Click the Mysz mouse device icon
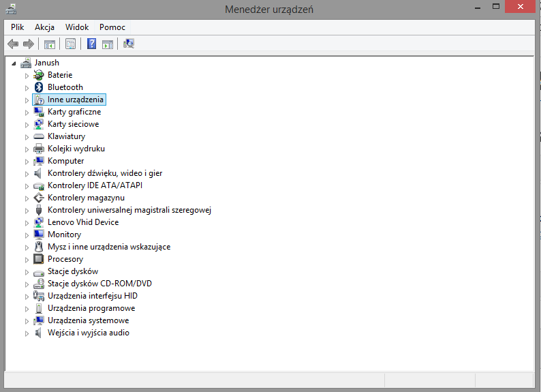The height and width of the screenshot is (392, 541). pyautogui.click(x=39, y=247)
